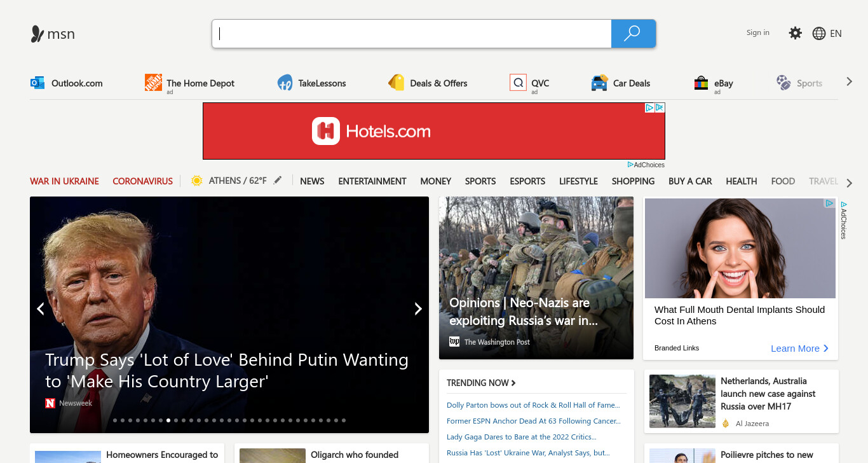The image size is (868, 463).
Task: Go to the Entertainment section
Action: [372, 181]
